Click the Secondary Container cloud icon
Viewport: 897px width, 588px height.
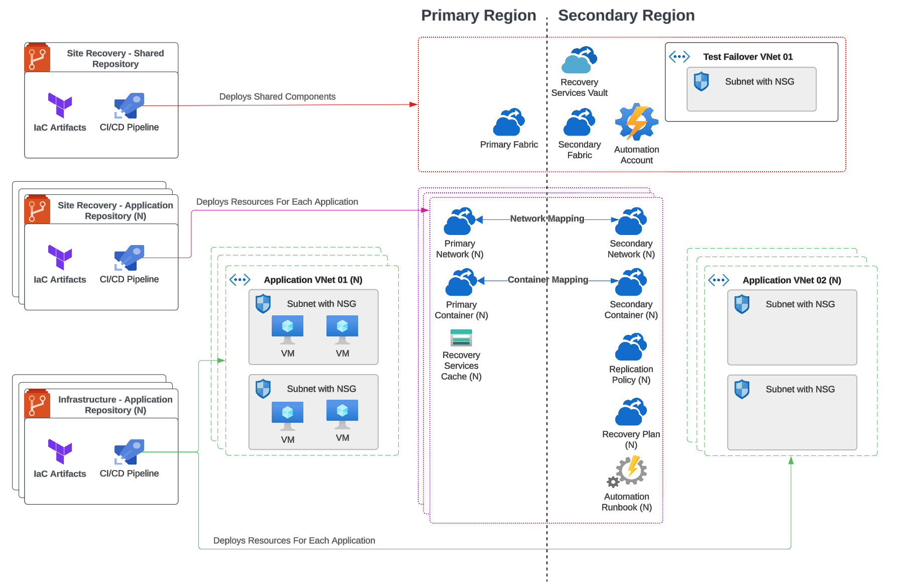point(631,283)
